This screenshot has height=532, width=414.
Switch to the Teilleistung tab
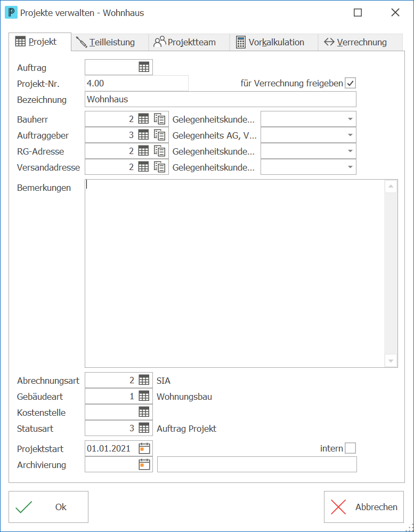(110, 43)
